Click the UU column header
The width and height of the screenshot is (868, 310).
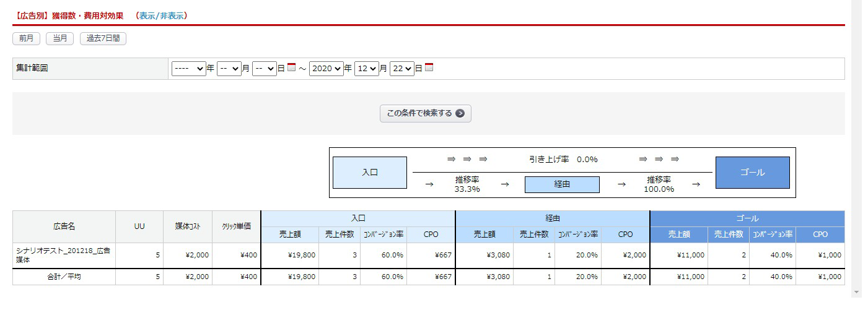tap(139, 226)
